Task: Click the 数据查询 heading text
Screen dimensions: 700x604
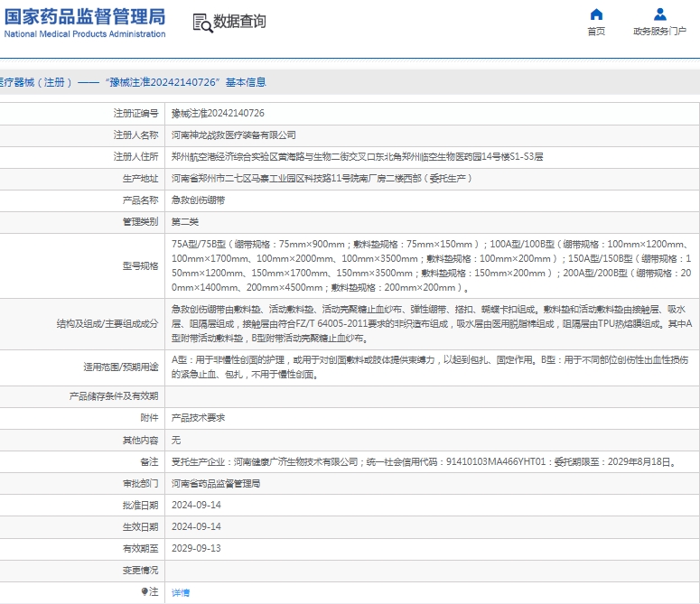Action: [x=239, y=22]
